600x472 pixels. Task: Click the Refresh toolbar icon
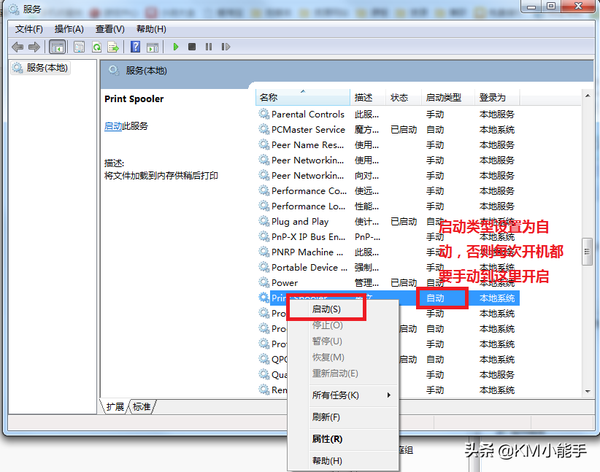(x=97, y=47)
